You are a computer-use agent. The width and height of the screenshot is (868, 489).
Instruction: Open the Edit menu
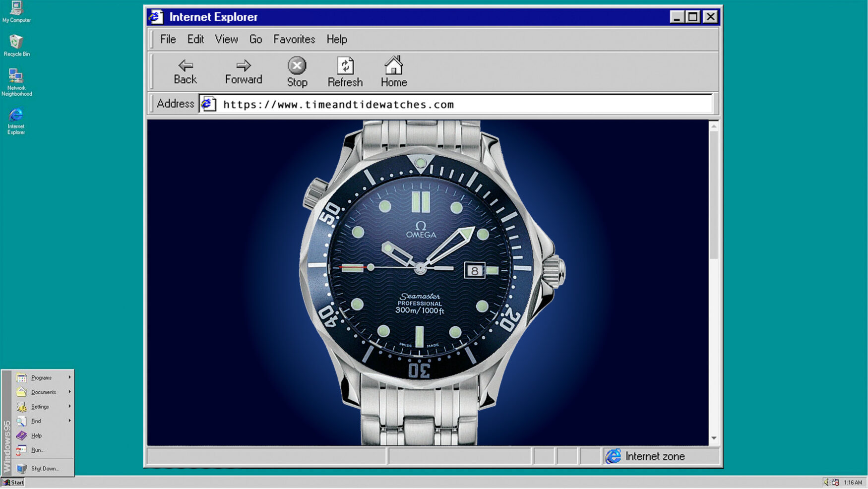(x=195, y=39)
